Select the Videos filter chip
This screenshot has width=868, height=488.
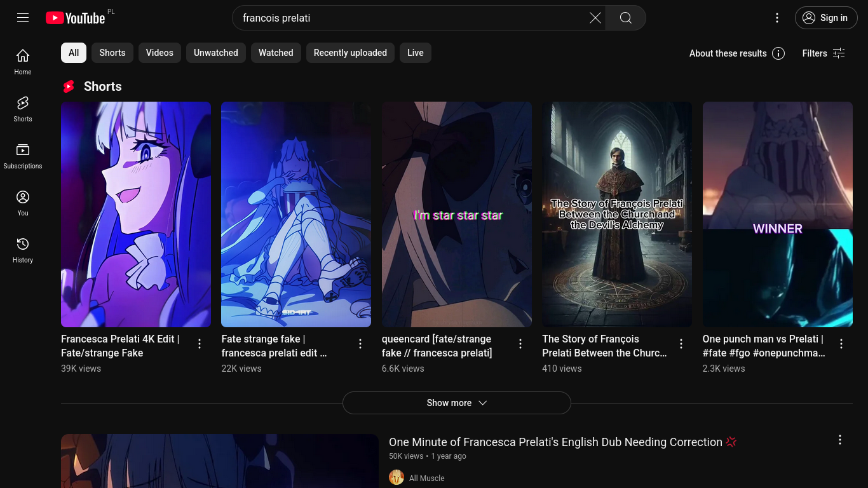[159, 53]
